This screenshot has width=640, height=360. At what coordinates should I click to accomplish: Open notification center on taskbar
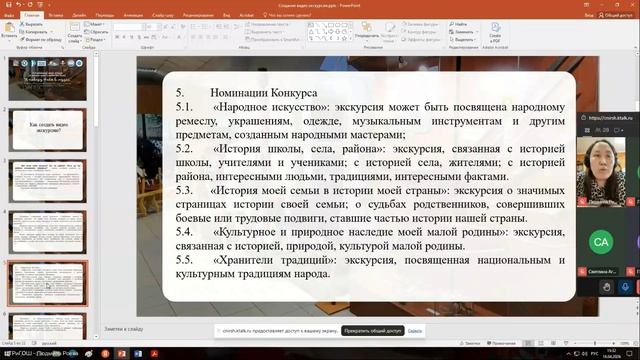(x=629, y=353)
